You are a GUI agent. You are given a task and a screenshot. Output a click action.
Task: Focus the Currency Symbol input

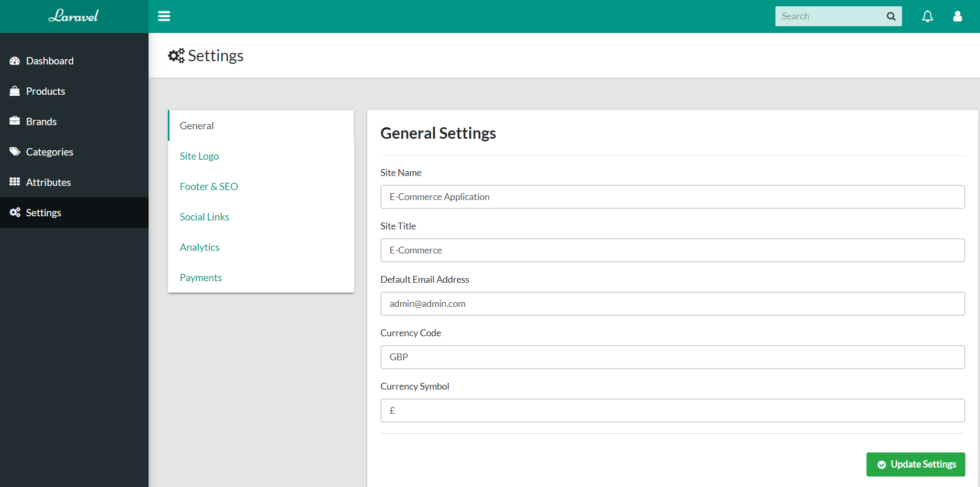pos(672,411)
